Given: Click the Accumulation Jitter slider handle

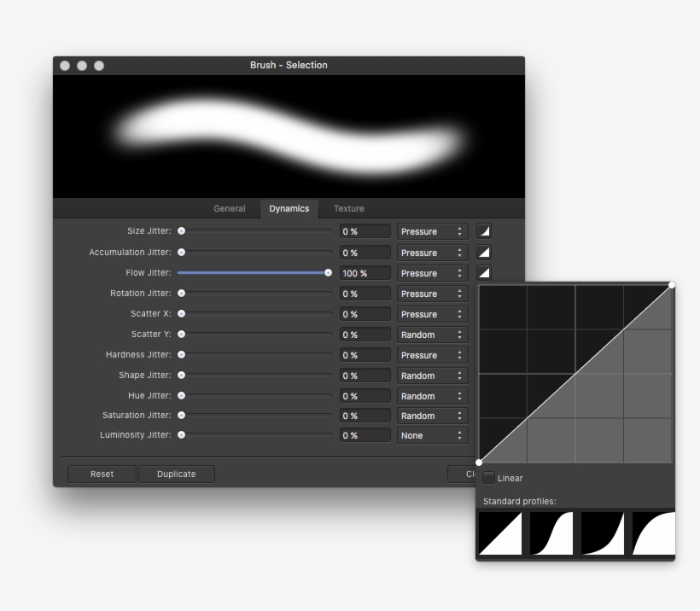Looking at the screenshot, I should pos(181,253).
